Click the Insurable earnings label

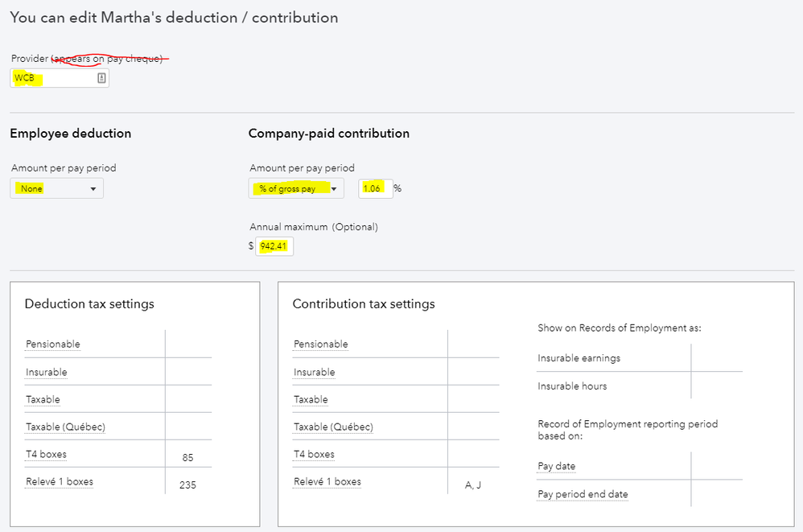point(579,358)
